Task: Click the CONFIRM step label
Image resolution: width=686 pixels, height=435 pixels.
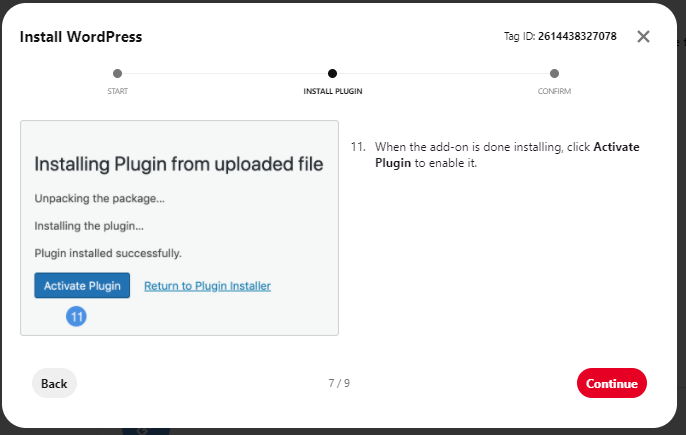Action: click(x=554, y=91)
